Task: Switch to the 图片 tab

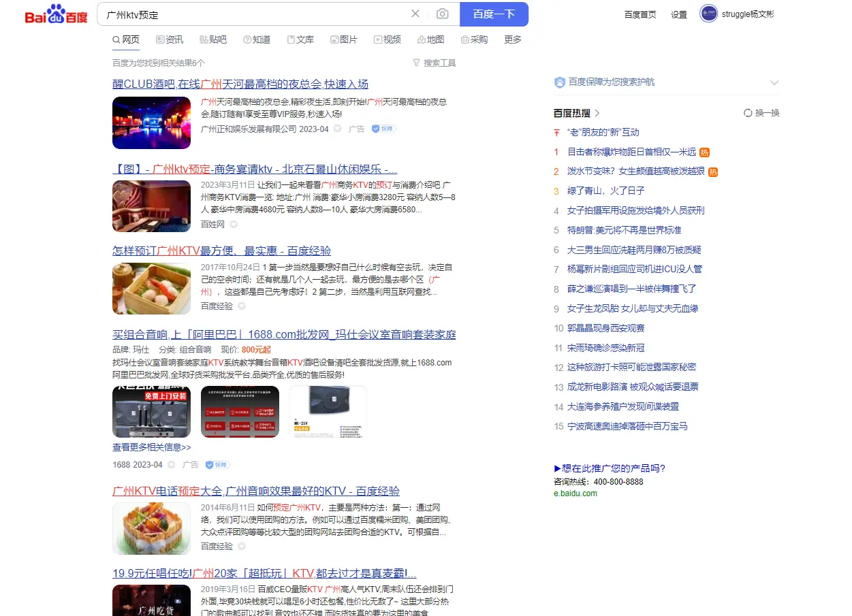Action: pyautogui.click(x=344, y=39)
